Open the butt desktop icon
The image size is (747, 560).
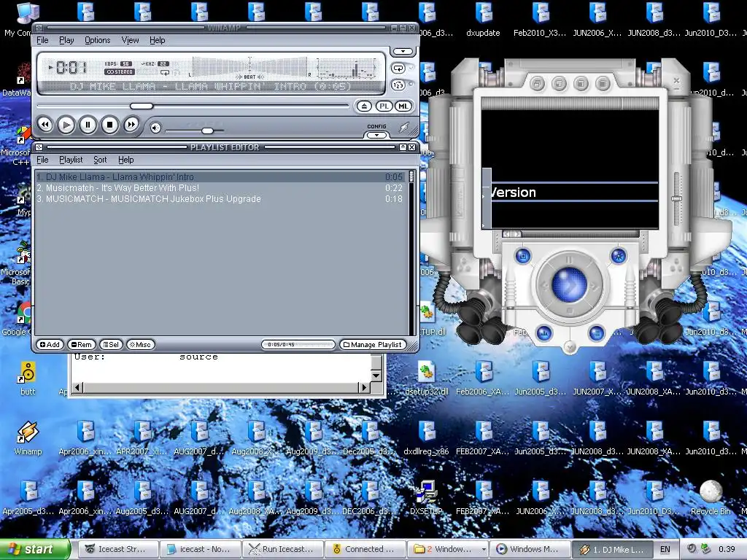(28, 378)
